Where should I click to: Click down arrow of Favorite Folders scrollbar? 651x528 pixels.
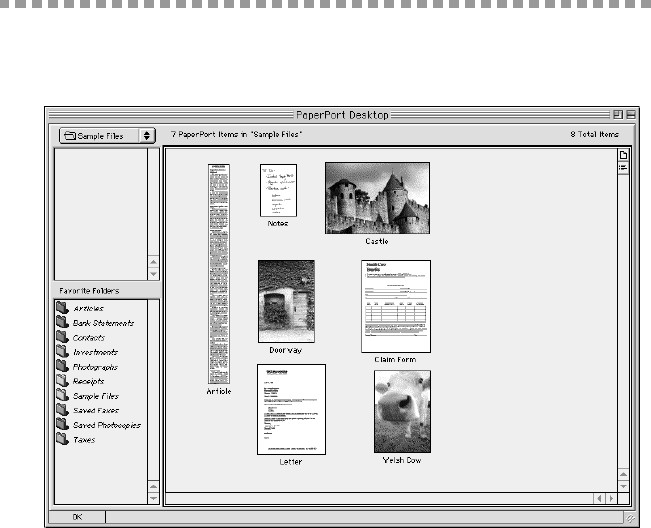(x=154, y=498)
